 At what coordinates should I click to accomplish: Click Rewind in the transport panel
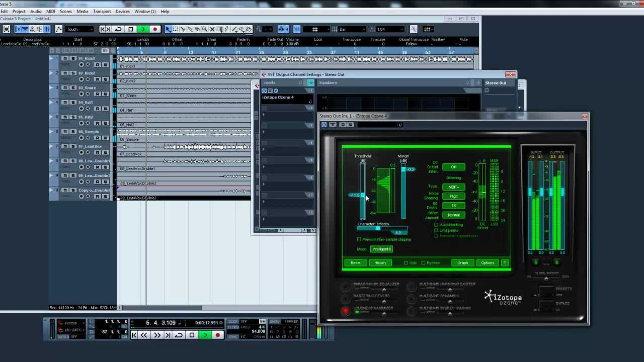point(144,335)
